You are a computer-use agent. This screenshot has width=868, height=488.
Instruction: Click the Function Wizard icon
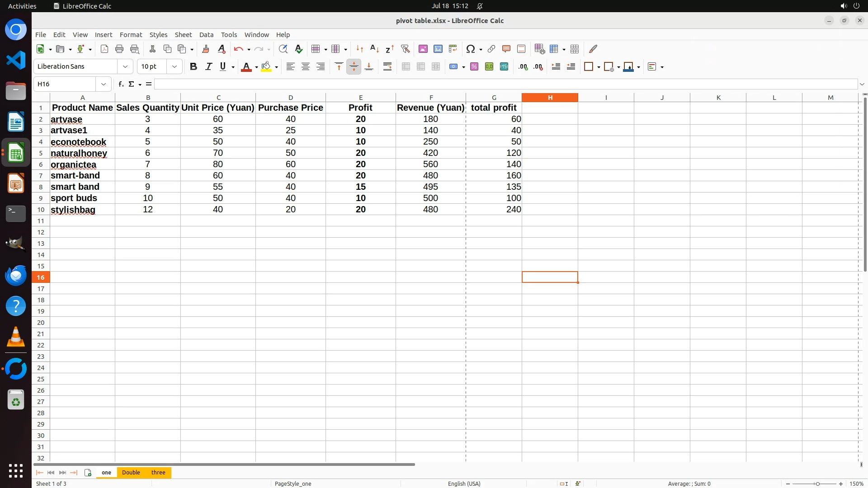[x=121, y=84]
